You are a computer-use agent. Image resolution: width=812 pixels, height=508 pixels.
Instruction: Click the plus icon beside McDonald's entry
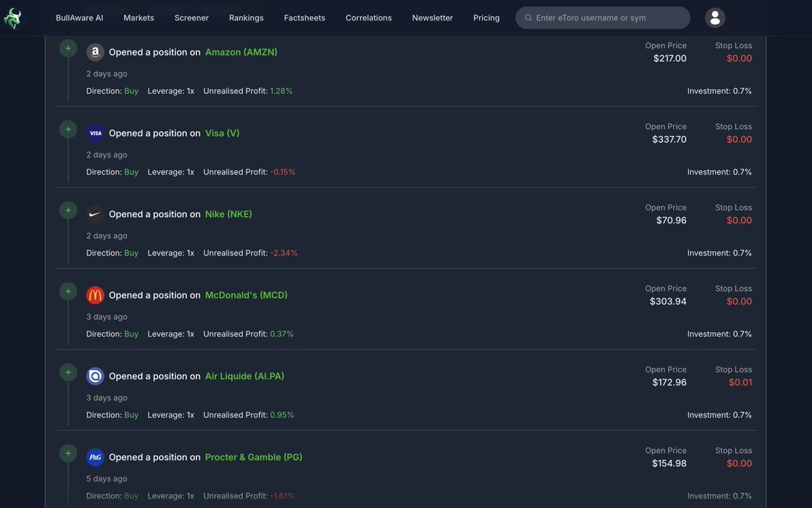(x=68, y=291)
